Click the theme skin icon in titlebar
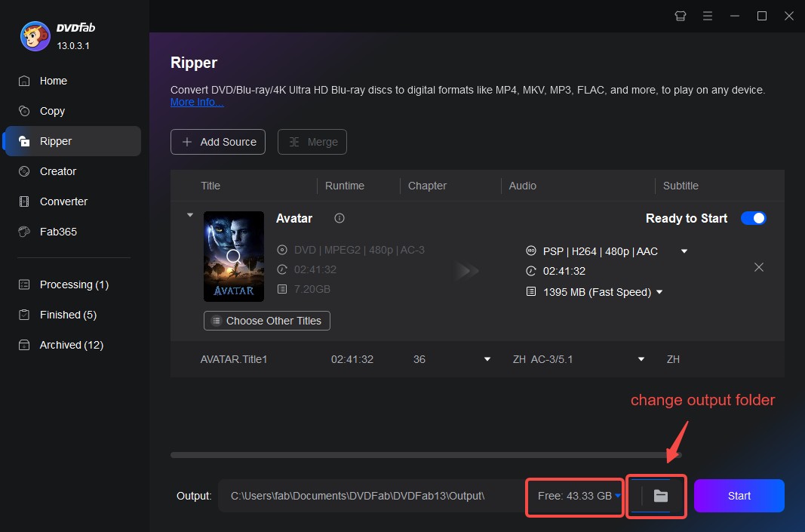Viewport: 805px width, 532px height. [680, 15]
